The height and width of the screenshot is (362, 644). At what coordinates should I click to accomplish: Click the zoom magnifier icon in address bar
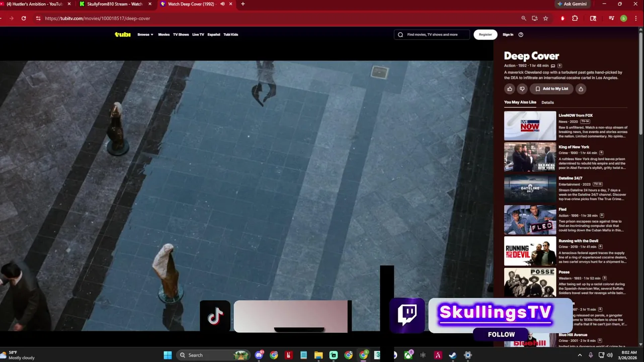pos(523,18)
